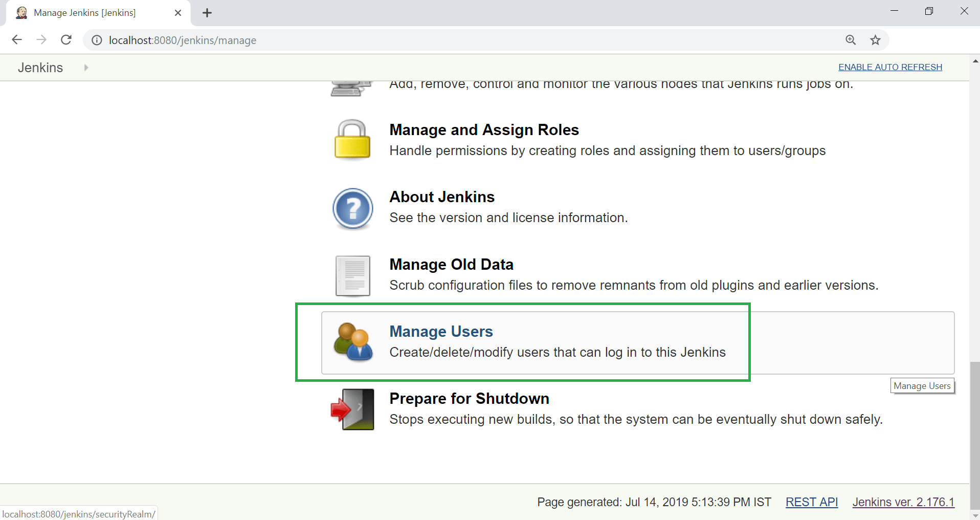
Task: Click the red arrow door shutdown icon
Action: (352, 409)
